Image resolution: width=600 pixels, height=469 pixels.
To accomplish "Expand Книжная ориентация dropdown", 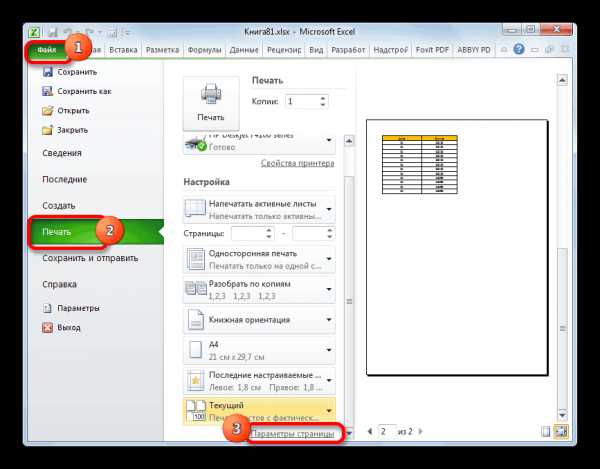I will [x=259, y=320].
